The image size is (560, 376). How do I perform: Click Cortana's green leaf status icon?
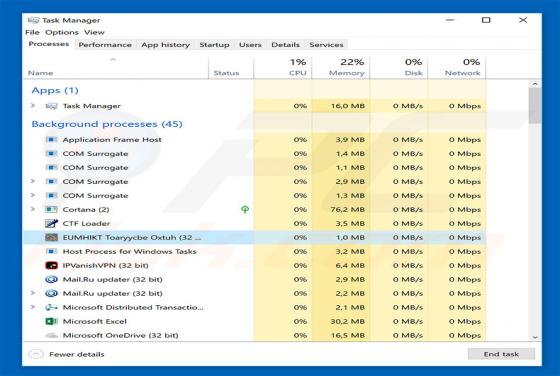click(245, 209)
